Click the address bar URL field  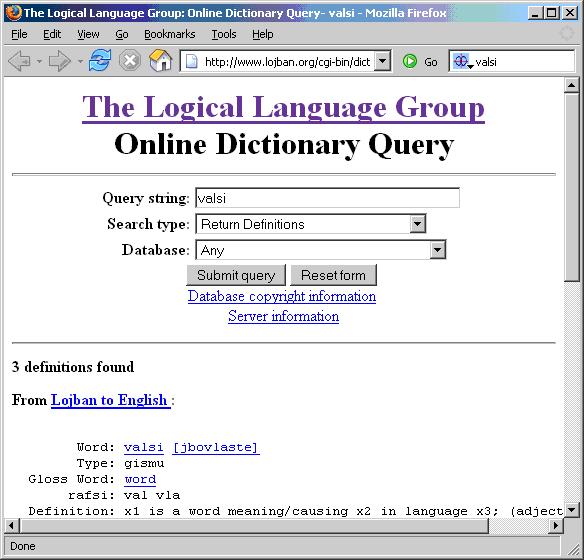287,61
